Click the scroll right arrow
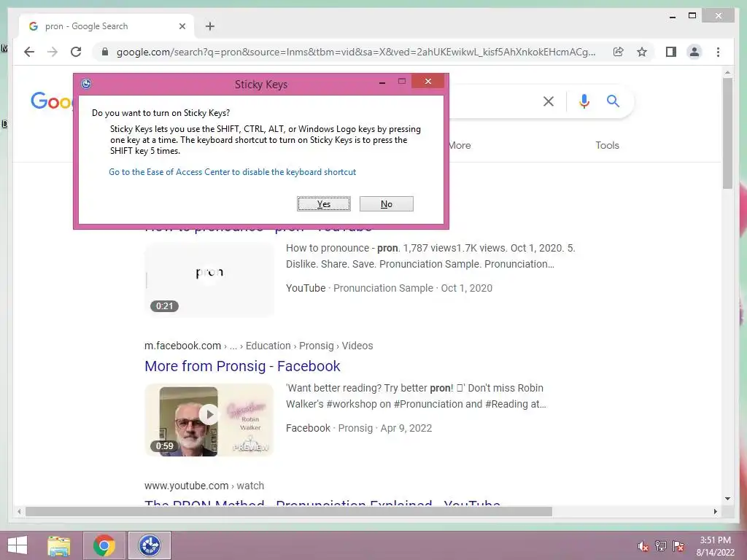 [x=715, y=511]
